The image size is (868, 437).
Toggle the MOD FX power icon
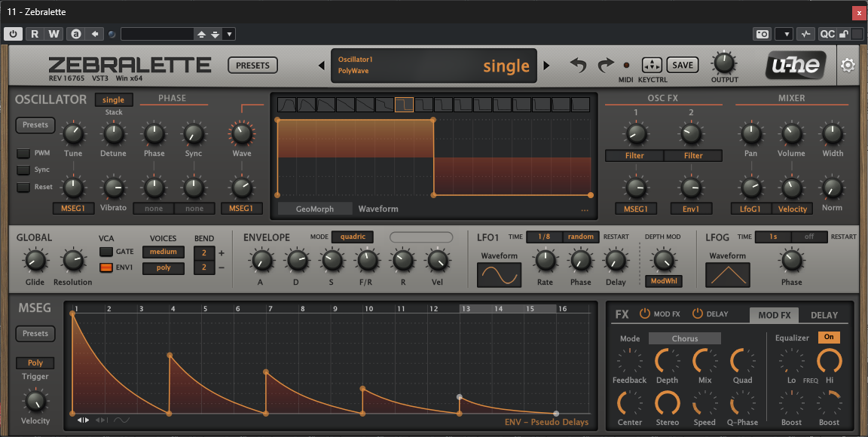[x=644, y=313]
